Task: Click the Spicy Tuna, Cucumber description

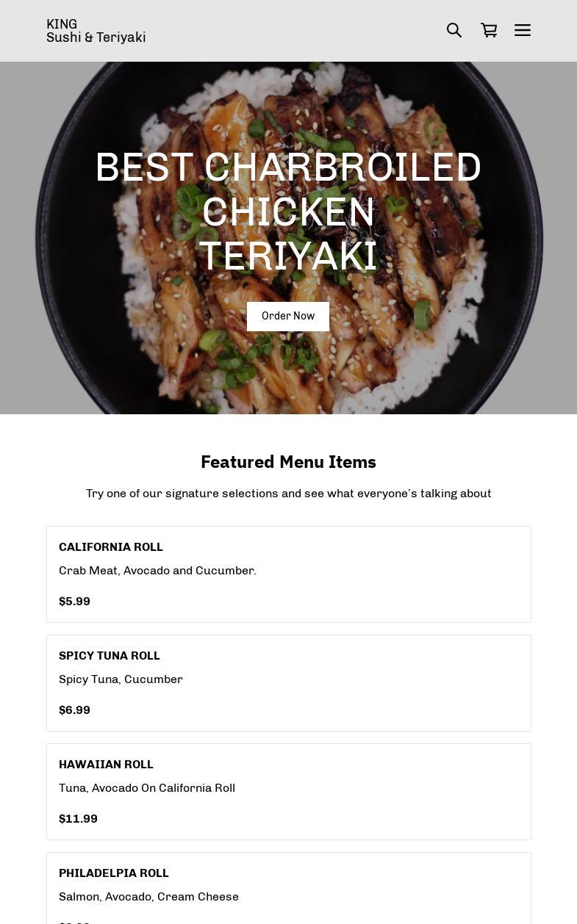Action: [x=121, y=679]
